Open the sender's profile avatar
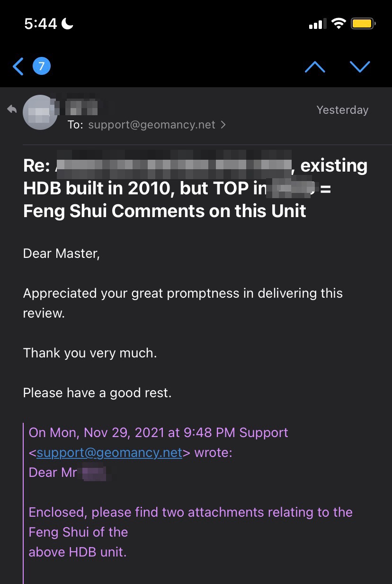The height and width of the screenshot is (584, 392). [40, 112]
